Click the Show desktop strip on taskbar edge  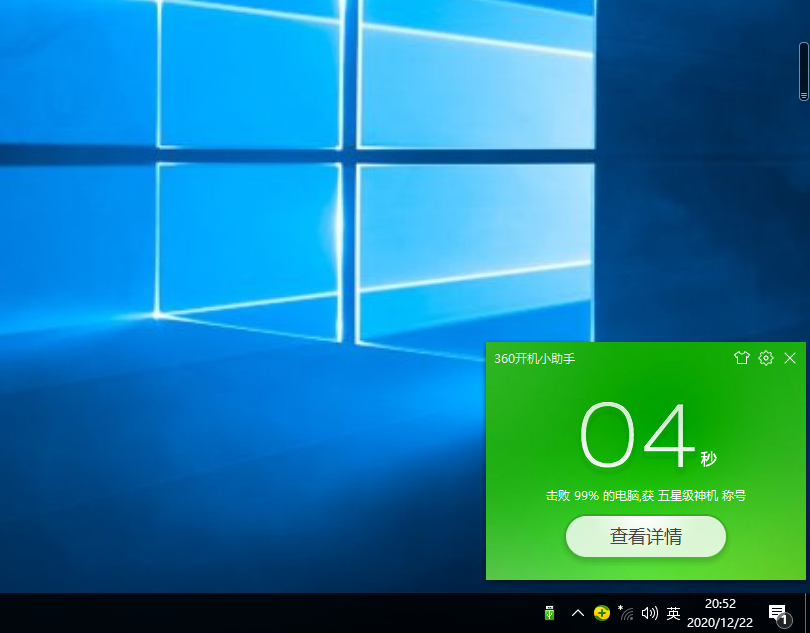pyautogui.click(x=807, y=613)
